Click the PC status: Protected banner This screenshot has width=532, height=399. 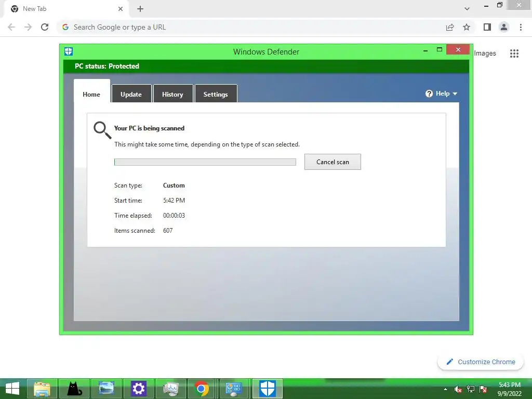click(267, 66)
